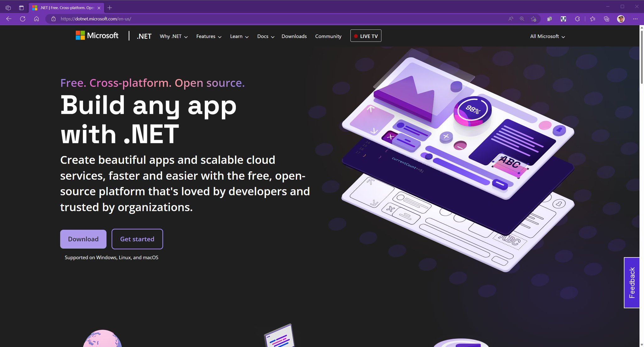Open the Collections icon in the toolbar
Viewport: 644px width, 347px height.
click(x=607, y=19)
